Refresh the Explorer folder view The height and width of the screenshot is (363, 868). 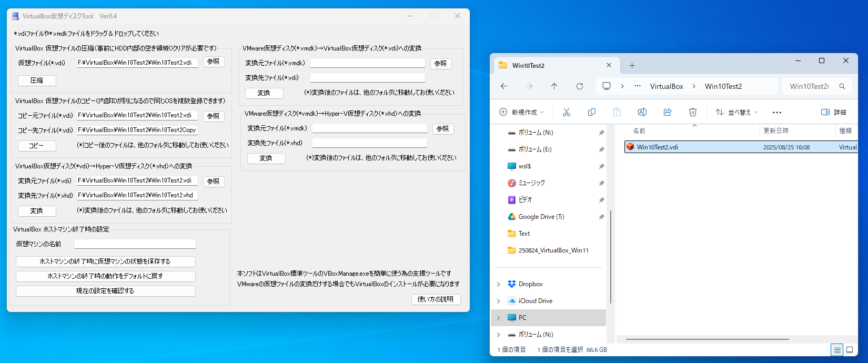(x=579, y=86)
